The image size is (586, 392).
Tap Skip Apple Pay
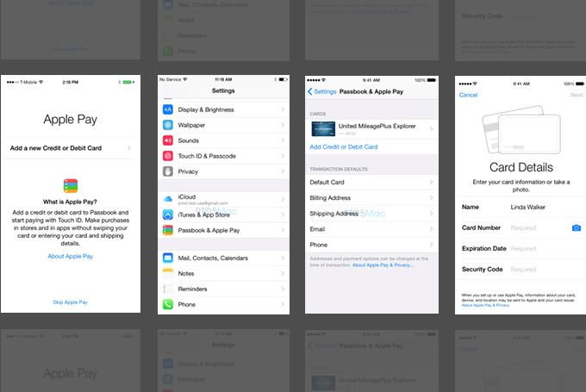click(71, 302)
